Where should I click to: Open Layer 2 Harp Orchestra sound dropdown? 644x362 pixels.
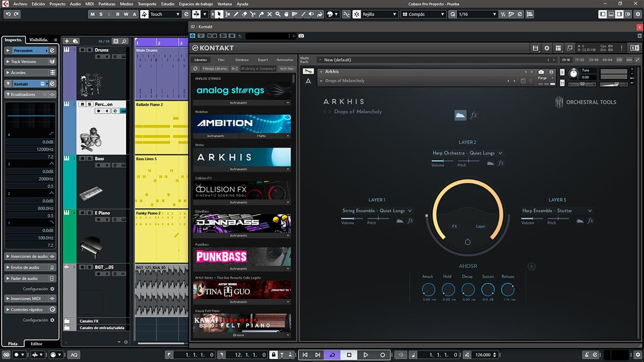click(x=467, y=153)
